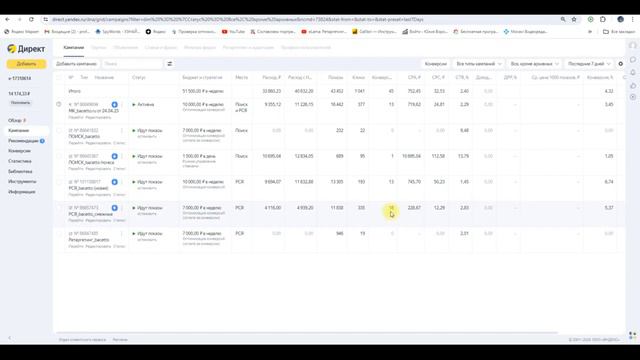640x360 pixels.
Task: Click the yellow Добавить button
Action: click(27, 64)
